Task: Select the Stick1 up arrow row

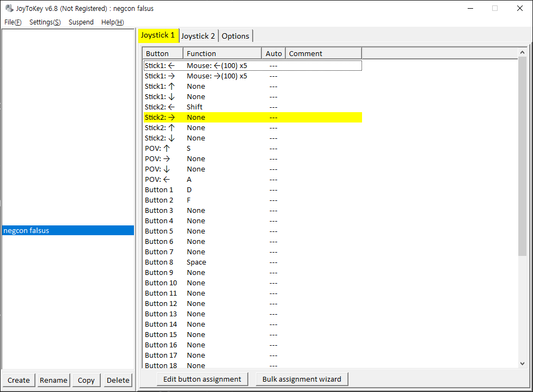Action: pyautogui.click(x=253, y=87)
